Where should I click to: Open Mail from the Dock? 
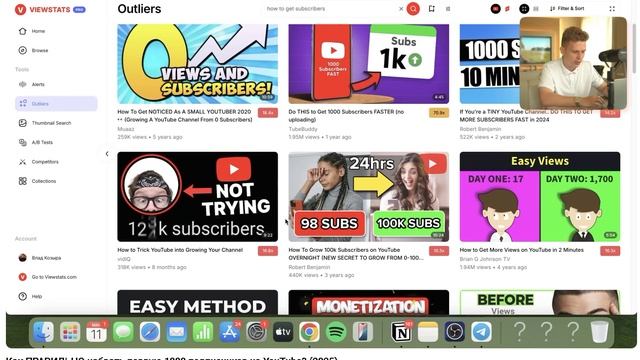tap(176, 331)
